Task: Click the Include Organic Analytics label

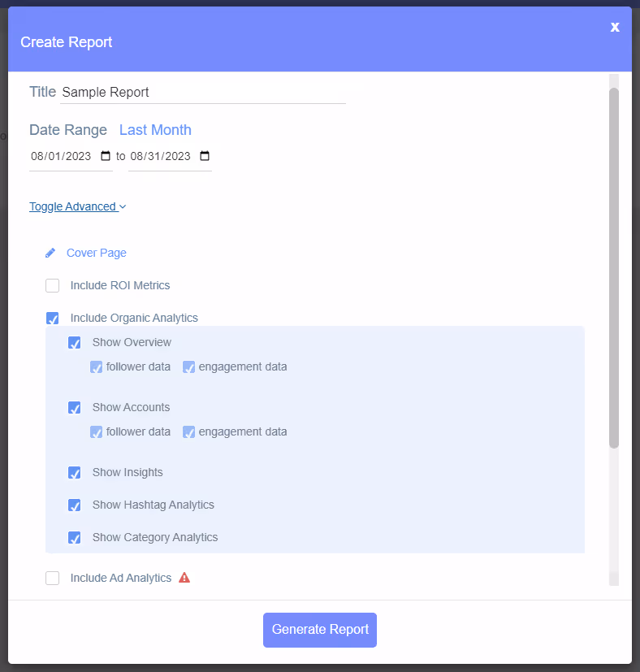Action: pyautogui.click(x=134, y=318)
